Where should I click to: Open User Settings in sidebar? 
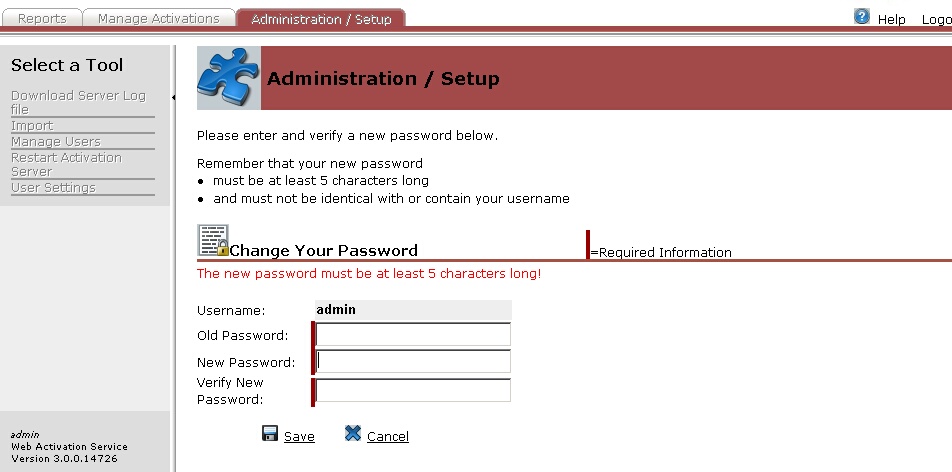[53, 187]
